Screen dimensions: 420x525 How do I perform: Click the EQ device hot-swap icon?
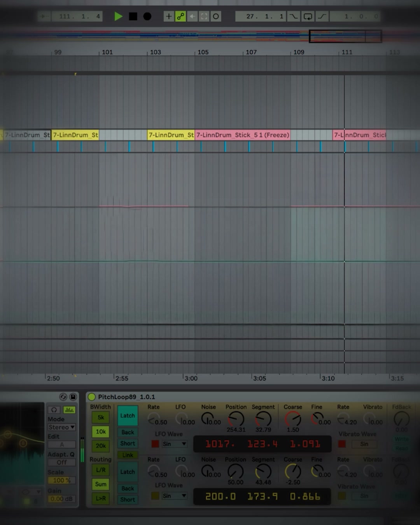pyautogui.click(x=63, y=397)
